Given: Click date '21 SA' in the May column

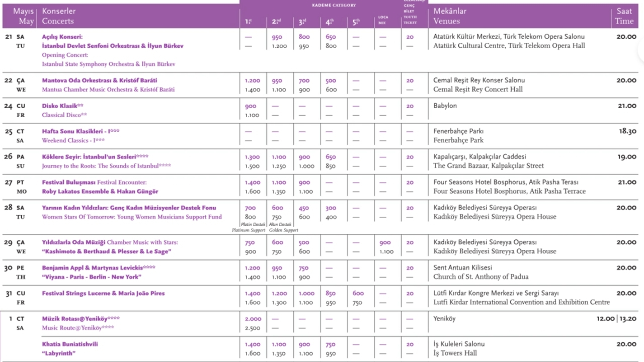Looking at the screenshot, I should 15,37.
